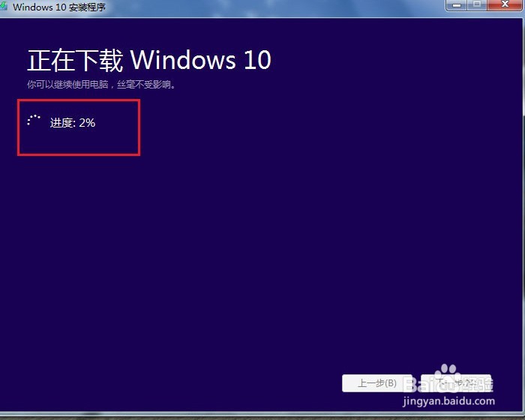The image size is (525, 420).
Task: Click the Windows 10 setup title bar icon
Action: pyautogui.click(x=3, y=6)
